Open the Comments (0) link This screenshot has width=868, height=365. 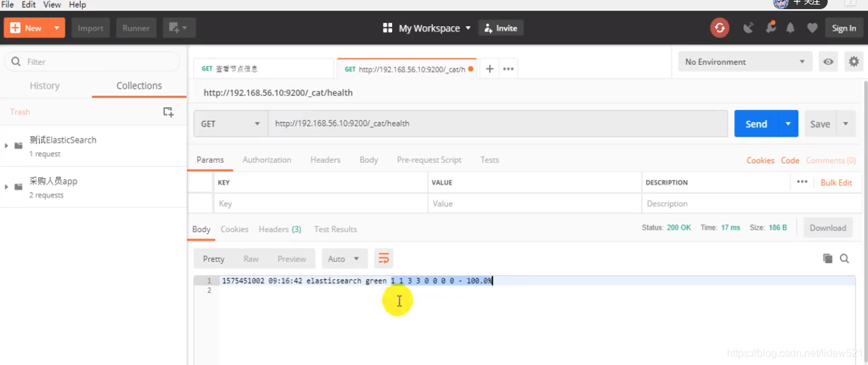831,160
